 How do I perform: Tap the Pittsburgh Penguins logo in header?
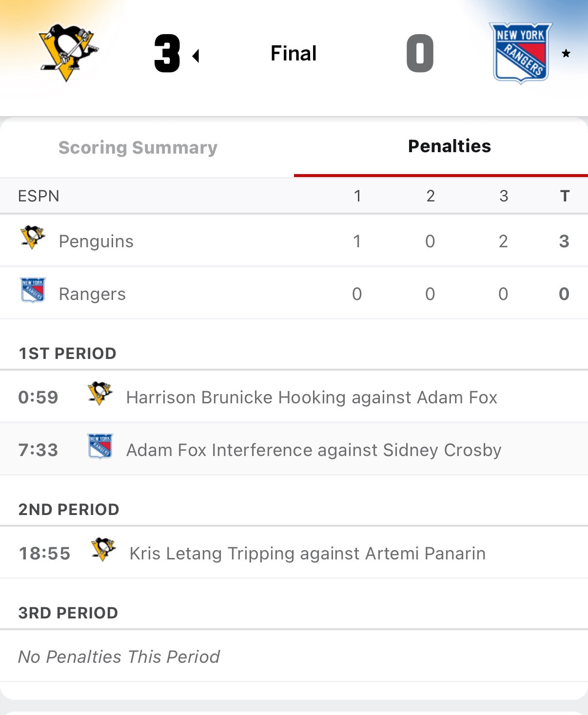pos(68,53)
